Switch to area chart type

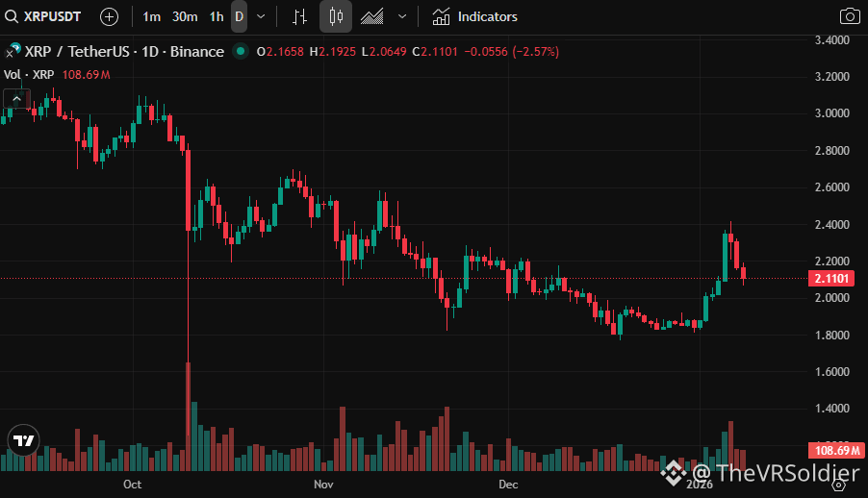372,16
